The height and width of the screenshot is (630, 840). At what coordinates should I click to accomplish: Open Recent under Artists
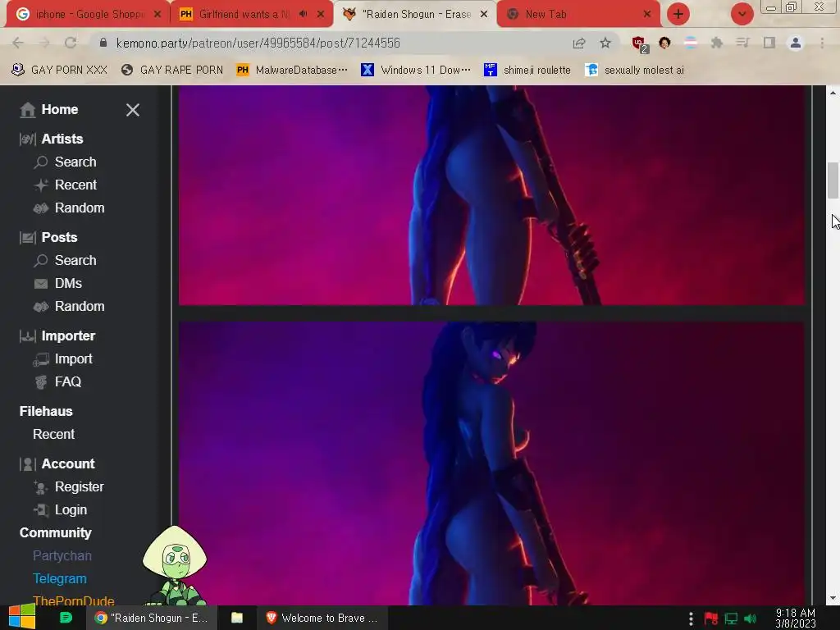[x=75, y=185]
